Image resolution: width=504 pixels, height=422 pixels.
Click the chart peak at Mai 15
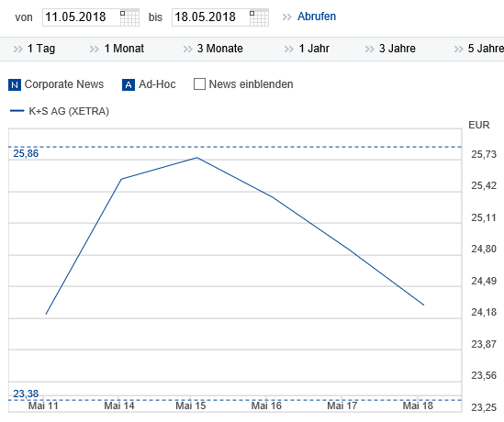point(196,158)
